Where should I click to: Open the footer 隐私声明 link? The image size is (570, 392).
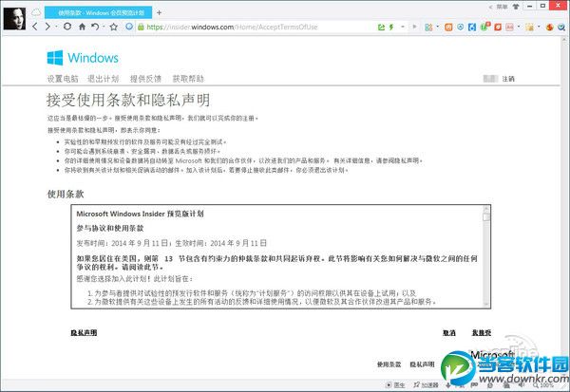(422, 364)
